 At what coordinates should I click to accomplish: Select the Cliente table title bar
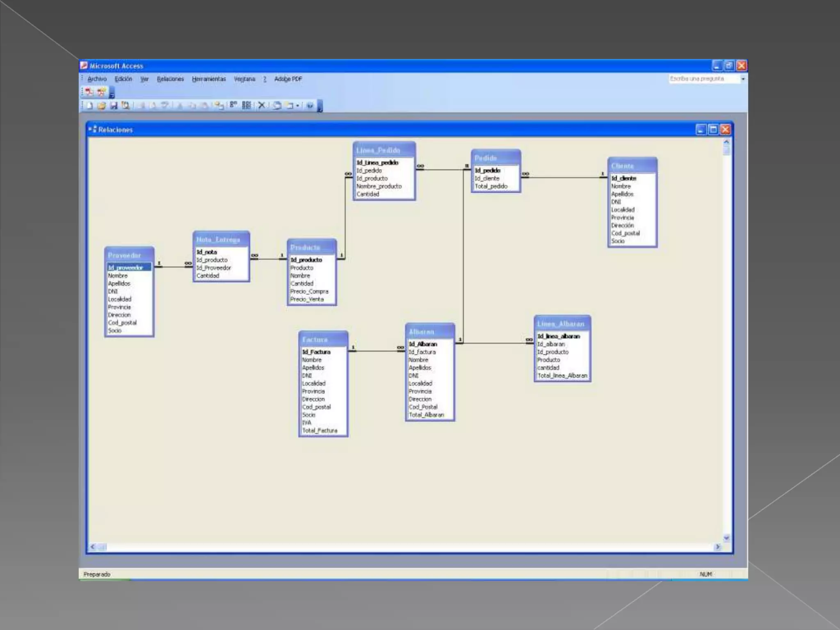632,166
